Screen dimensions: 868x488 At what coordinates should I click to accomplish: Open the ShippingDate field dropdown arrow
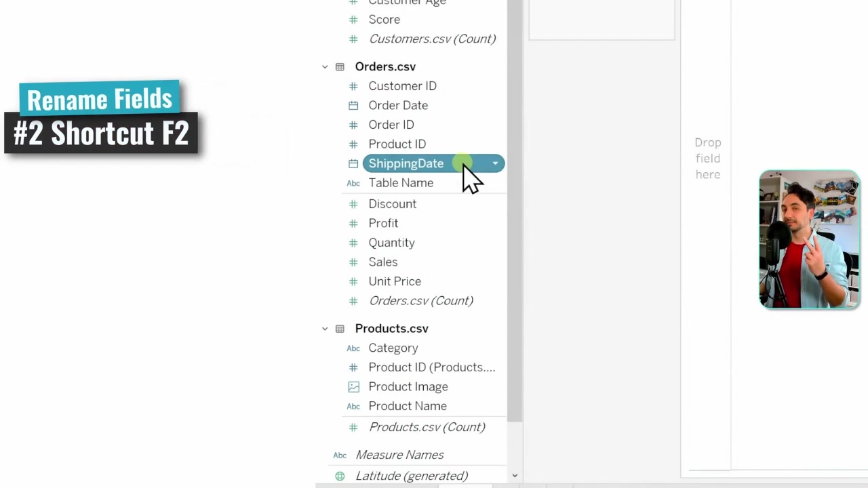click(495, 163)
